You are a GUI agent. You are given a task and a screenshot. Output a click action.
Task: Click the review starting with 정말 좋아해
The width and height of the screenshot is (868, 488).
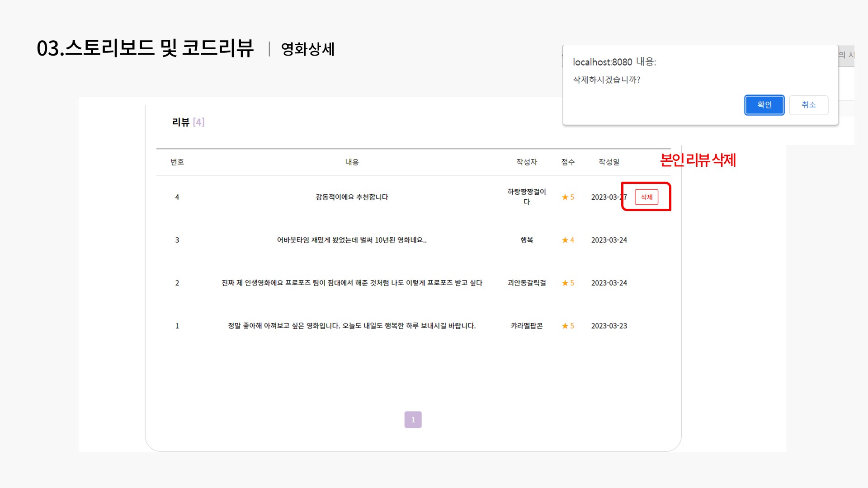point(352,326)
